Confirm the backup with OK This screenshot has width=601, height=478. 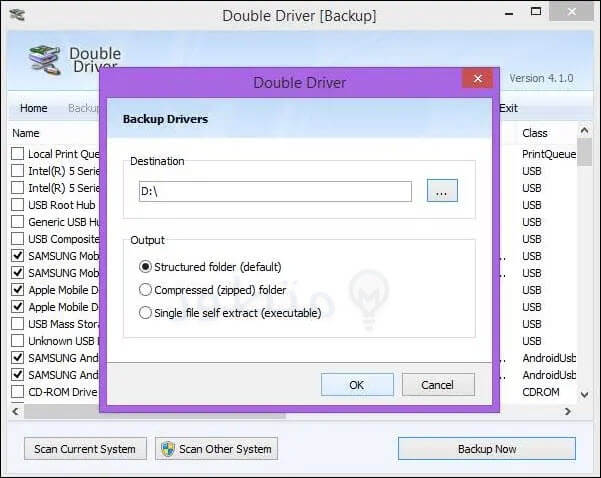point(357,384)
